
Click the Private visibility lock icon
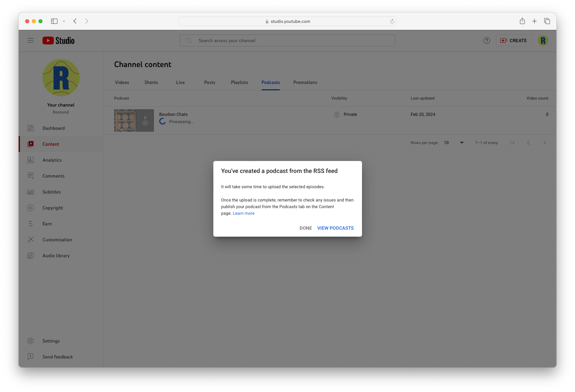coord(337,115)
